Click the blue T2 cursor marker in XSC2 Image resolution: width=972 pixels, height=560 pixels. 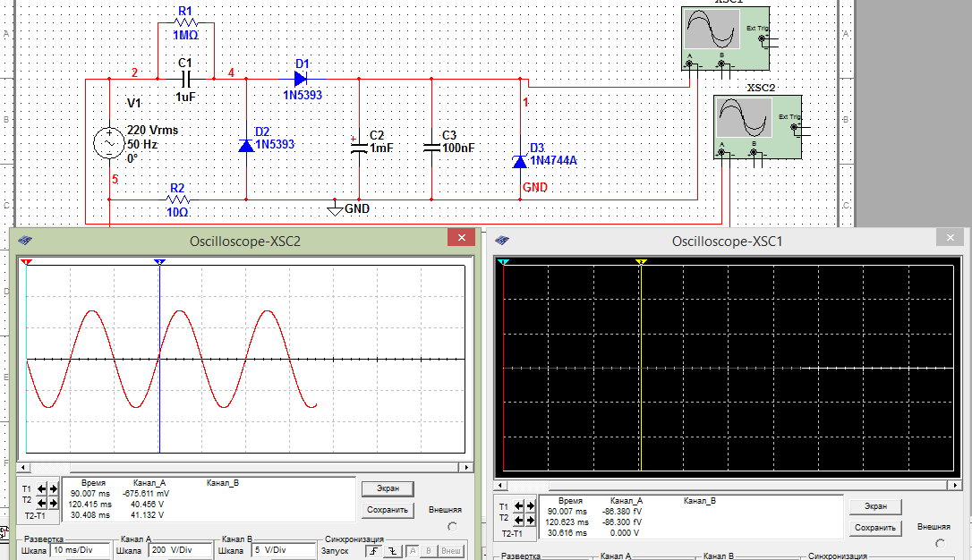point(159,263)
